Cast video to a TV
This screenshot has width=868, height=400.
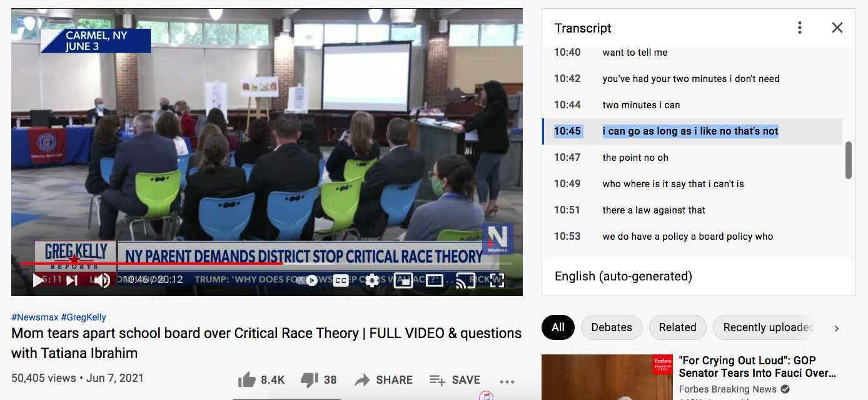pos(465,280)
